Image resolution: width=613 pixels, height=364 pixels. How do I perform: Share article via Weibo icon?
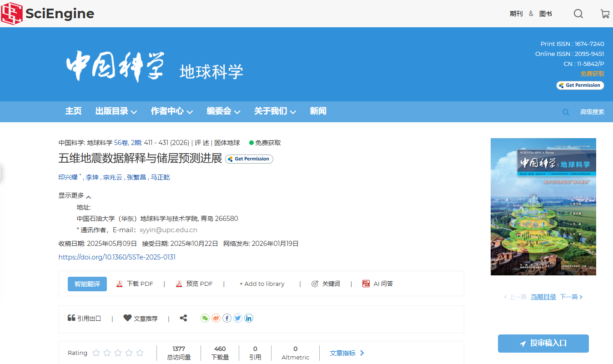pyautogui.click(x=216, y=318)
